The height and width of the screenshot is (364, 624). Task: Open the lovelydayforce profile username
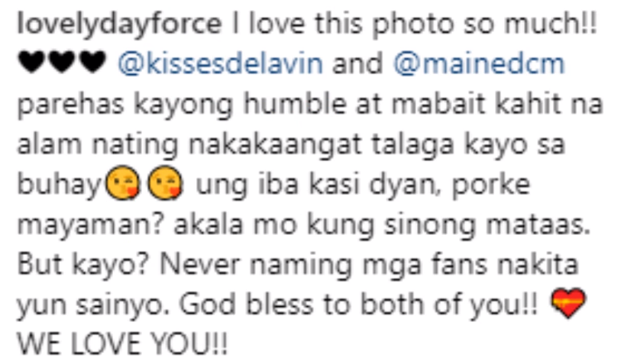click(x=119, y=24)
